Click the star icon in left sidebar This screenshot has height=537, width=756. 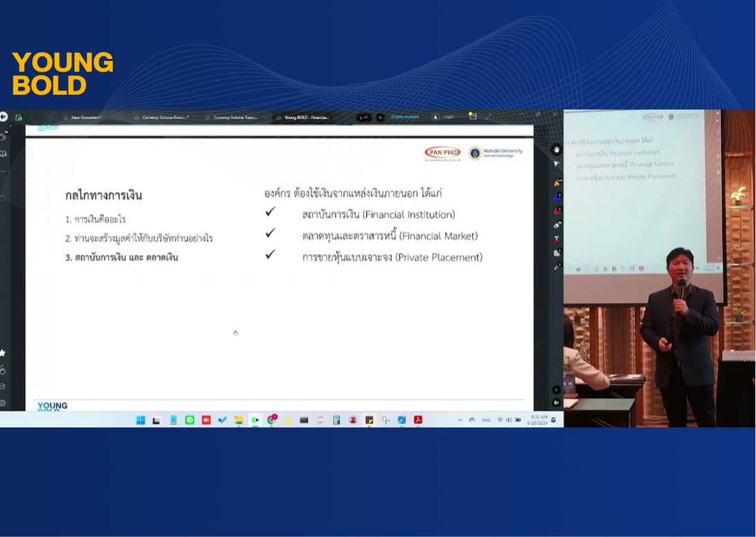[x=3, y=353]
